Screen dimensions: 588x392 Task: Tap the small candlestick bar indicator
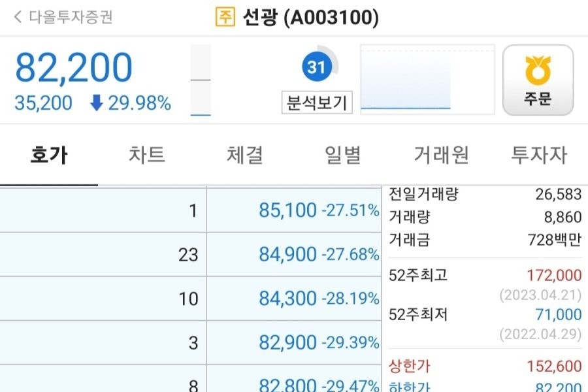(x=201, y=80)
